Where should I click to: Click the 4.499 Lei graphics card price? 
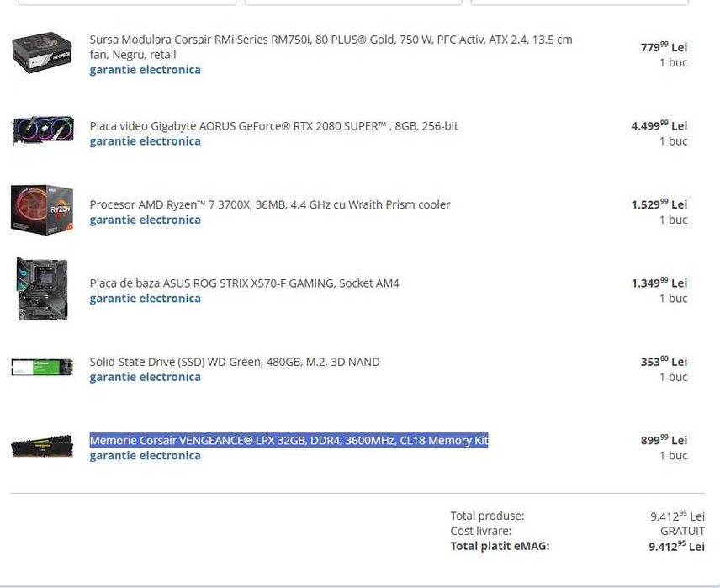point(659,126)
